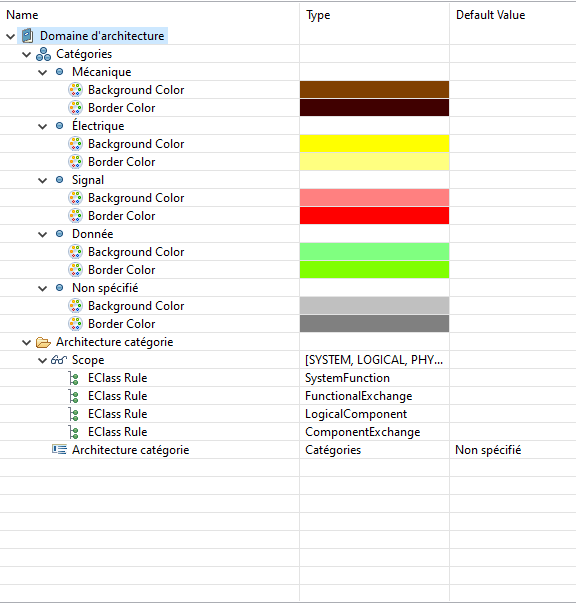
Task: Click the Domaine d'architecture book icon
Action: coord(27,36)
